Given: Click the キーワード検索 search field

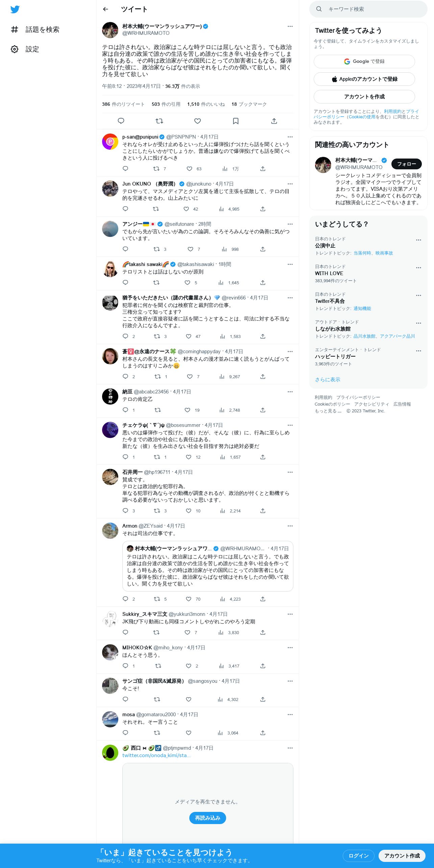Looking at the screenshot, I should [x=368, y=9].
